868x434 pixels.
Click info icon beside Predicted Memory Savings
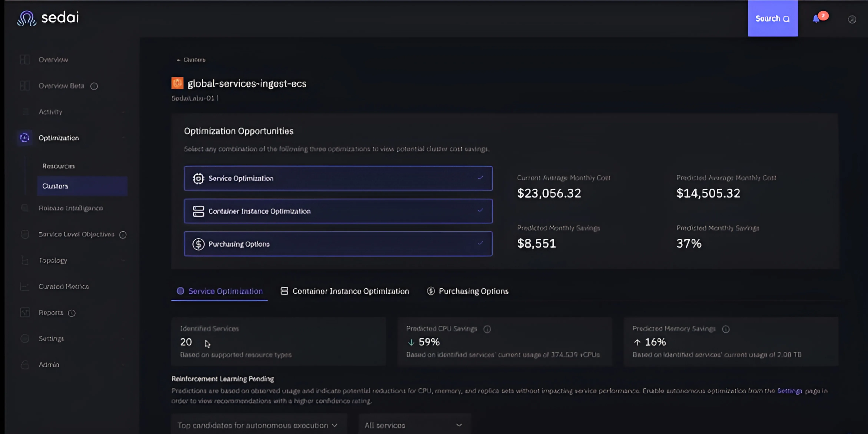tap(726, 329)
